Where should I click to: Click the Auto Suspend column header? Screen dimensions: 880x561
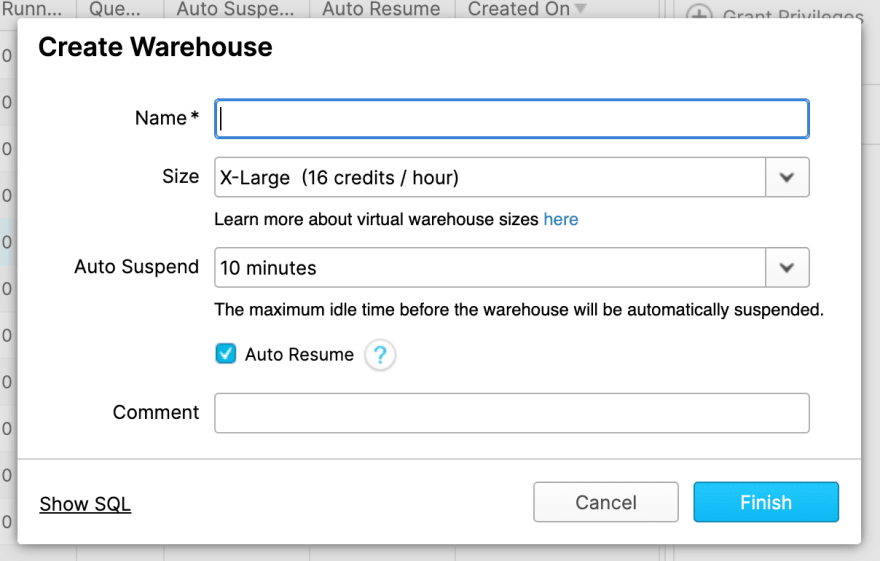tap(236, 9)
